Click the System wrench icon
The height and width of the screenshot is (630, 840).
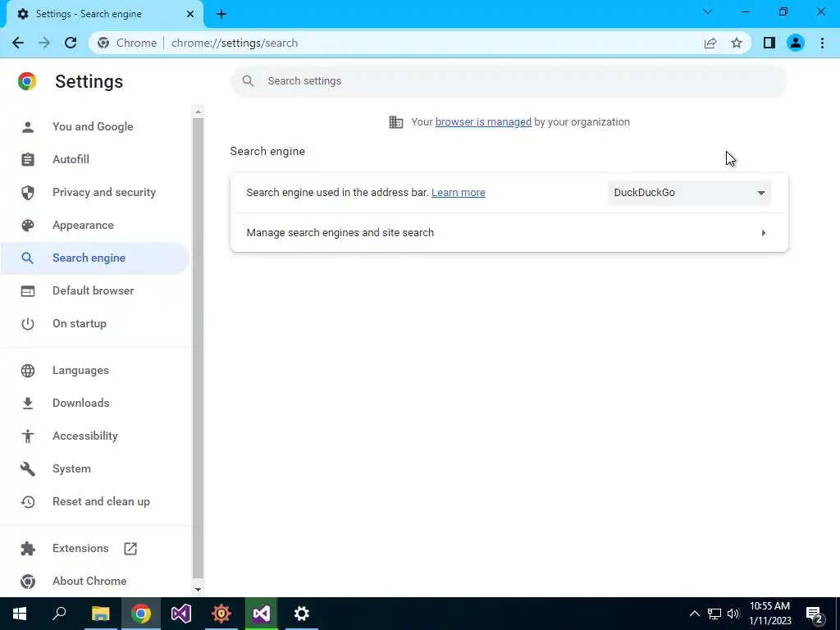[27, 468]
